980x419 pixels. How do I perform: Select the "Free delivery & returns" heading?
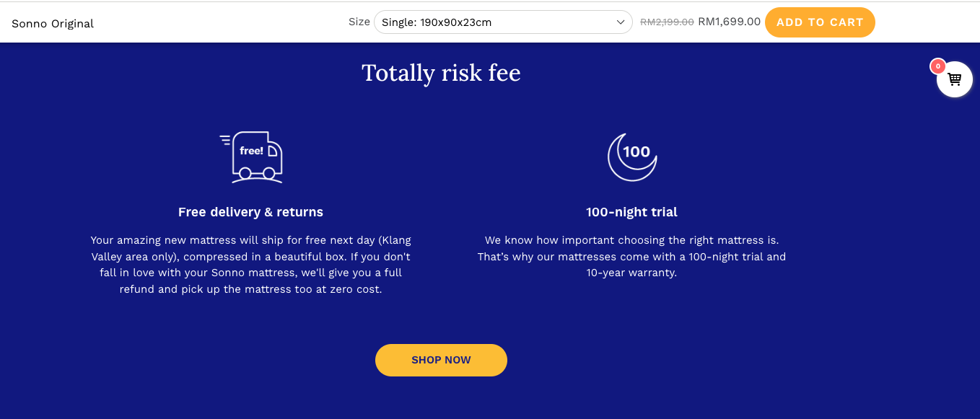(250, 212)
